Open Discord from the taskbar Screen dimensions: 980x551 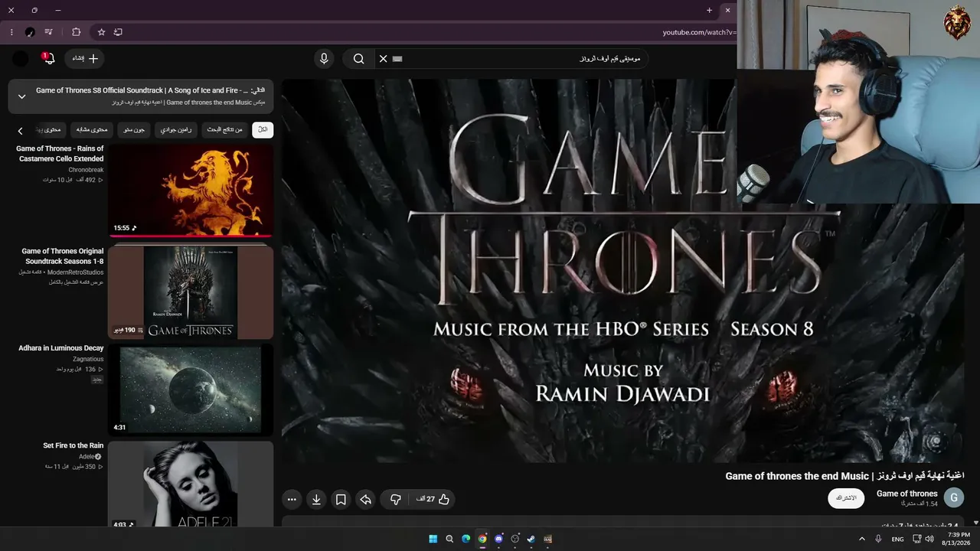498,539
